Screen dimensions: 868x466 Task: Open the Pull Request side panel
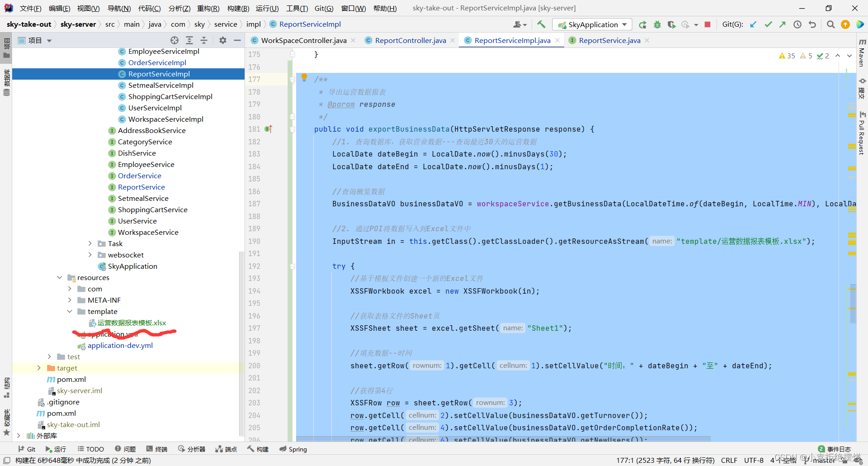[x=862, y=133]
